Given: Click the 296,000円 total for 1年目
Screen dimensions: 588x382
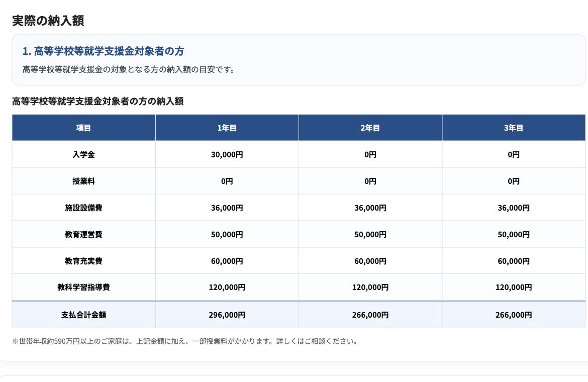Looking at the screenshot, I should pos(227,315).
